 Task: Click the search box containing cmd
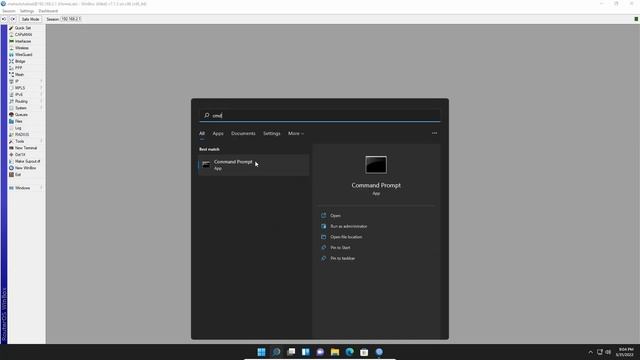[x=320, y=116]
